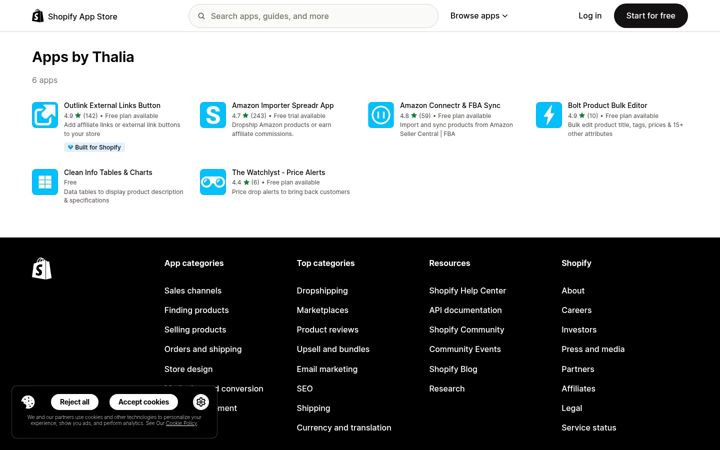Click the search magnifier icon
This screenshot has width=720, height=450.
pos(202,16)
